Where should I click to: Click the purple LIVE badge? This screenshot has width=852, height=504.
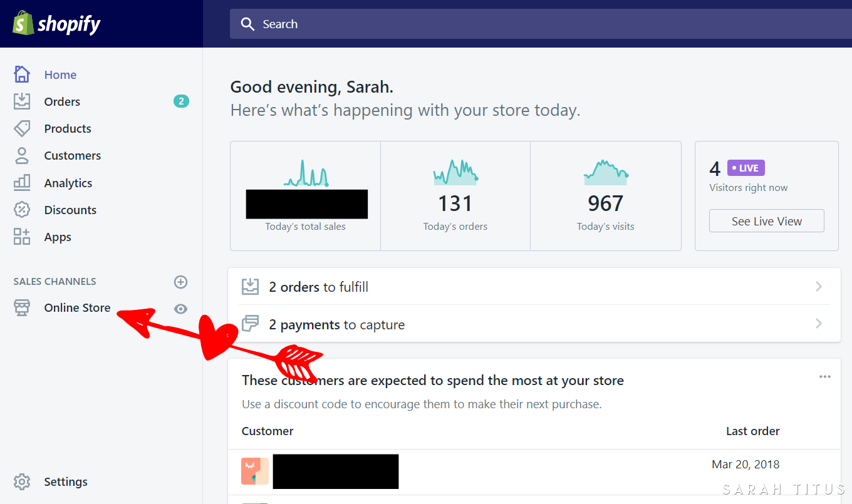tap(745, 168)
